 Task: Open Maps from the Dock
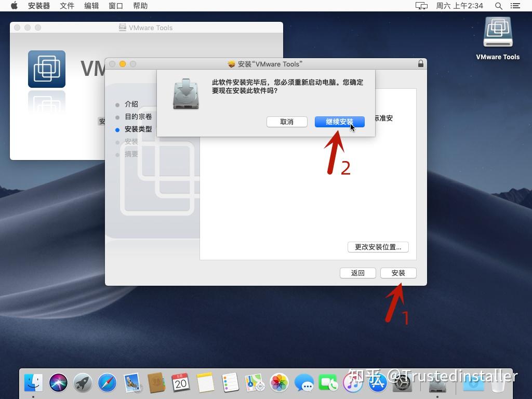pyautogui.click(x=255, y=383)
